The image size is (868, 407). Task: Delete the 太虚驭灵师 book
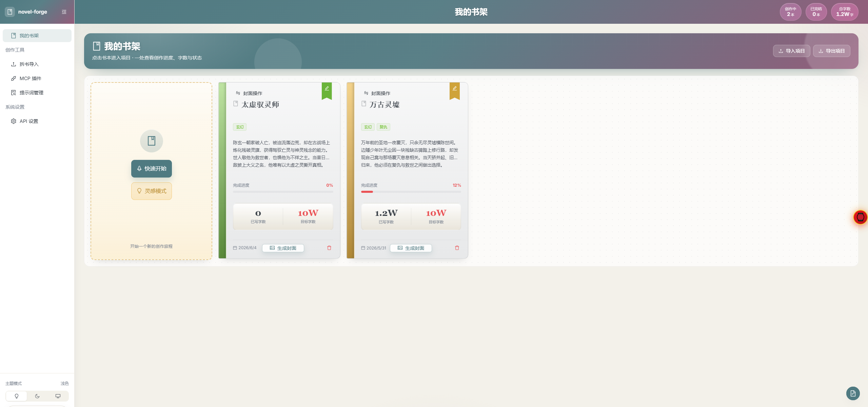tap(329, 248)
